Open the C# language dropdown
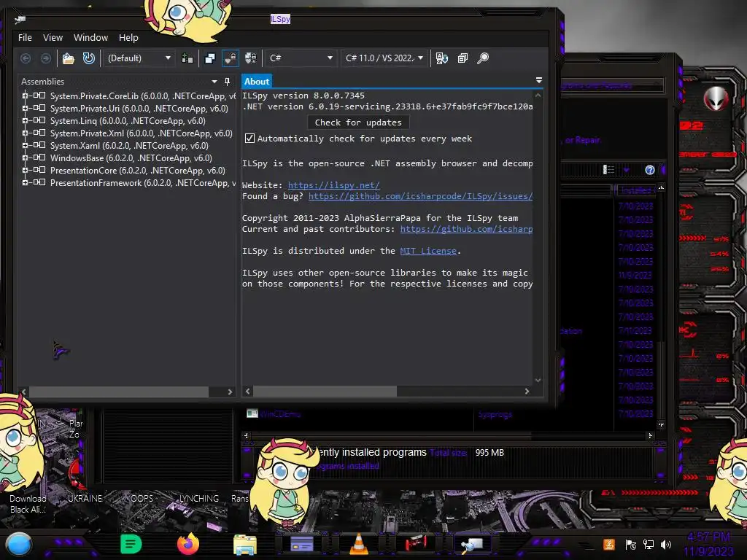The width and height of the screenshot is (747, 560). point(300,58)
